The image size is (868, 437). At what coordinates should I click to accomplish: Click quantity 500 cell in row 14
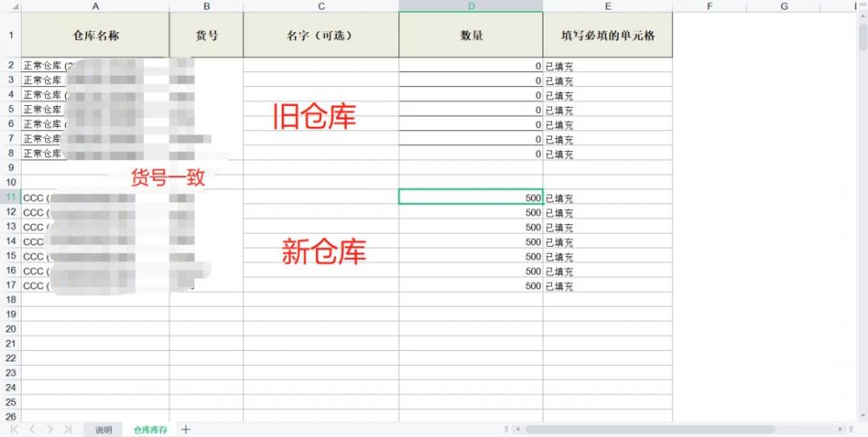tap(471, 241)
